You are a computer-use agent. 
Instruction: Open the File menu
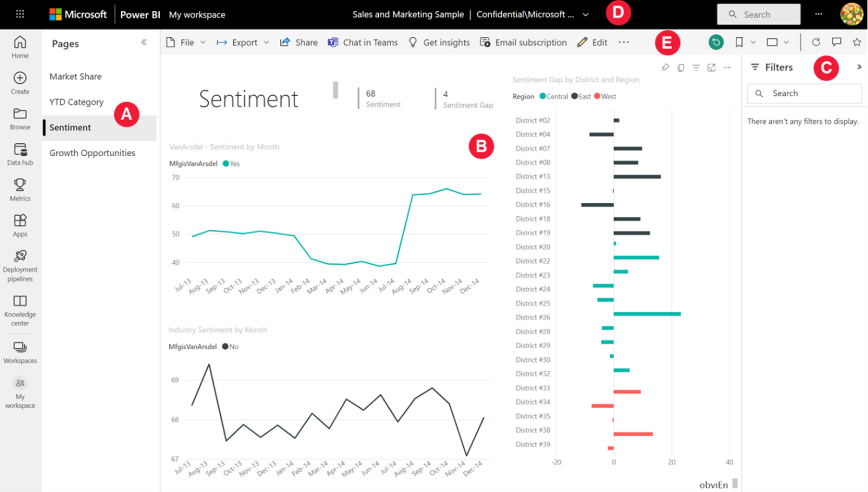coord(186,42)
